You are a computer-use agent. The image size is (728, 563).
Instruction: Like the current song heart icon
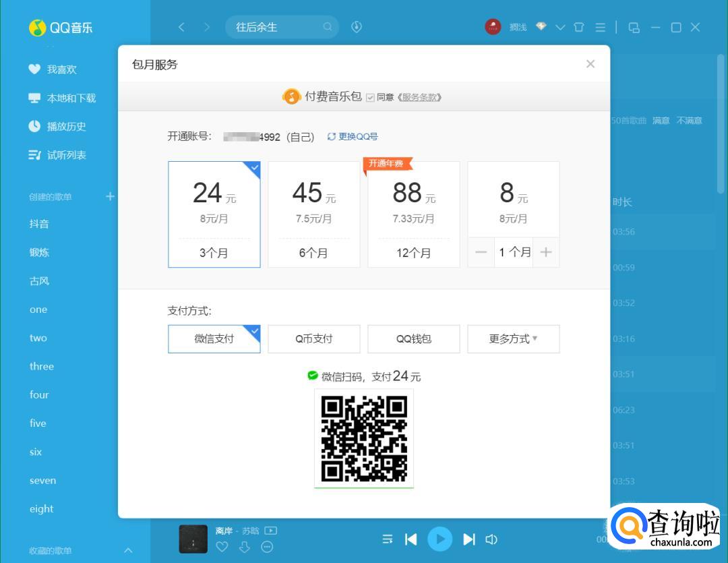point(222,547)
